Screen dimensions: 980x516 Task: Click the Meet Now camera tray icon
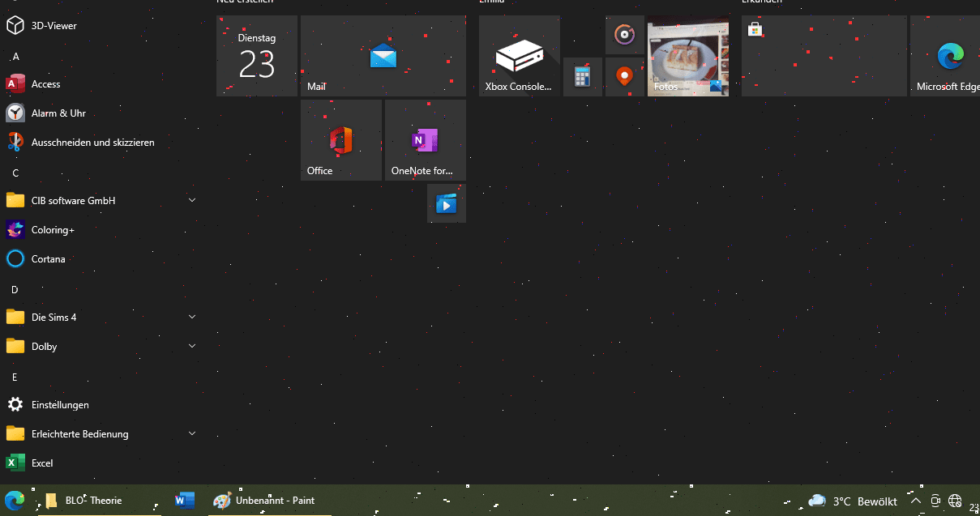(935, 501)
